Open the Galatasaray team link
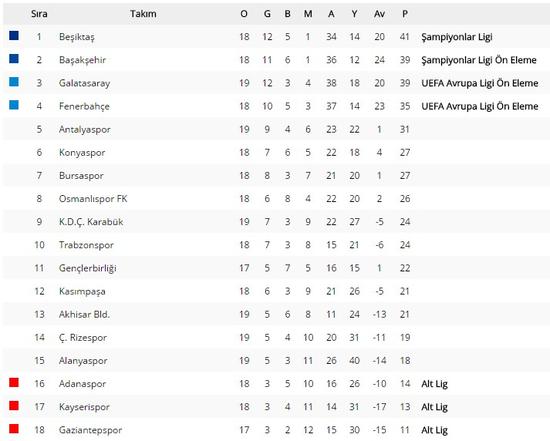Viewport: 550px width, 441px height. (85, 83)
